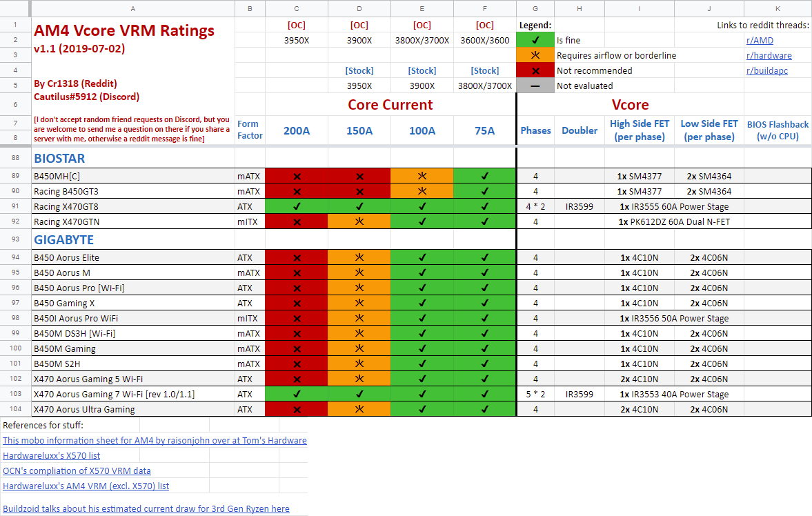Open the r/AMD reddit link
The height and width of the screenshot is (516, 812).
click(760, 41)
